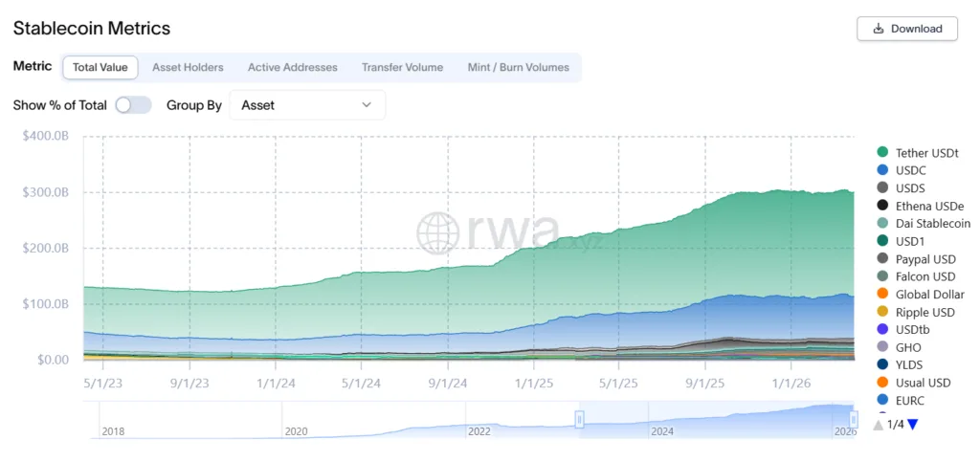Toggle the USDtb legend dot

[x=882, y=329]
